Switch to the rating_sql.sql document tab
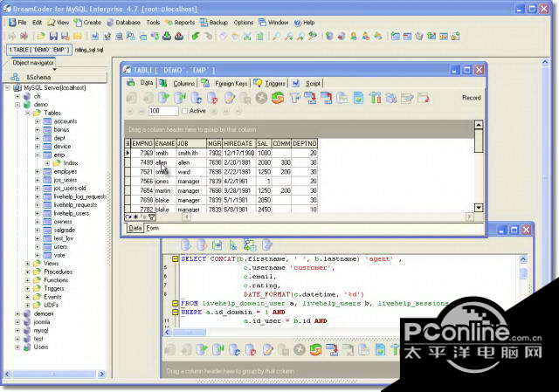 [89, 50]
